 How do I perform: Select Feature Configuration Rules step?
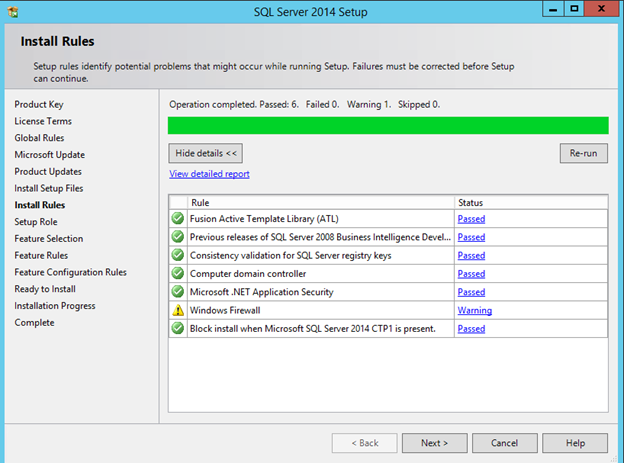click(x=70, y=272)
